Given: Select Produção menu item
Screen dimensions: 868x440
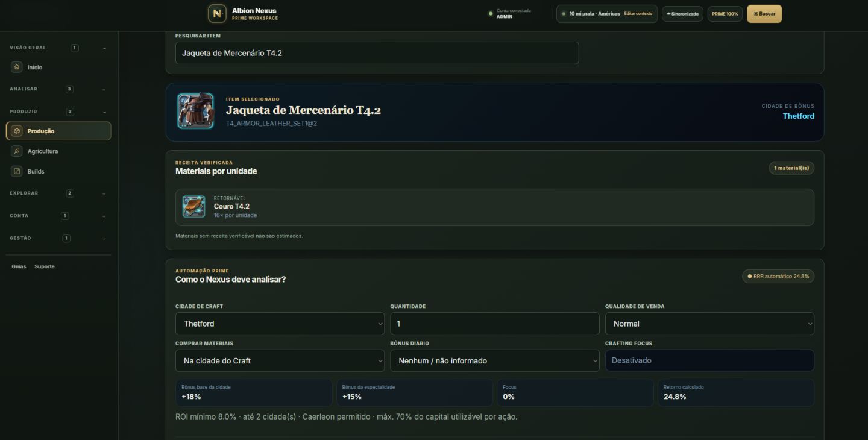Looking at the screenshot, I should click(x=58, y=131).
